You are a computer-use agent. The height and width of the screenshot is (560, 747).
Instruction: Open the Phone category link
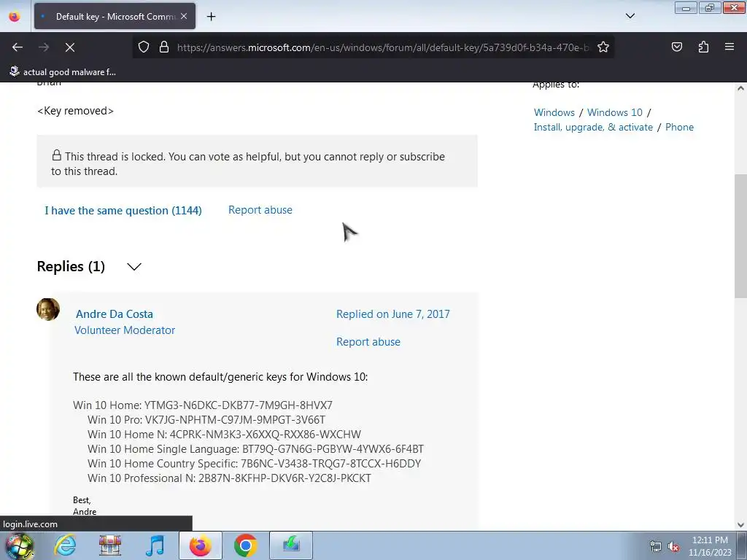coord(679,127)
